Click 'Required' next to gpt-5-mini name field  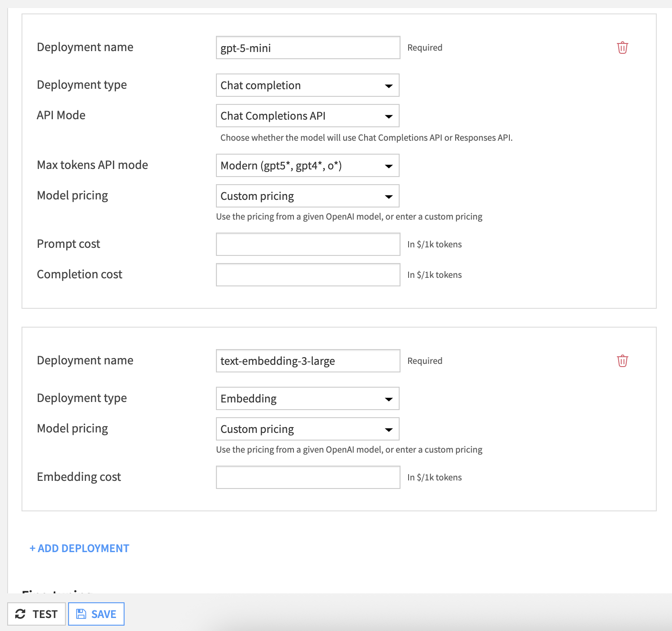point(425,48)
